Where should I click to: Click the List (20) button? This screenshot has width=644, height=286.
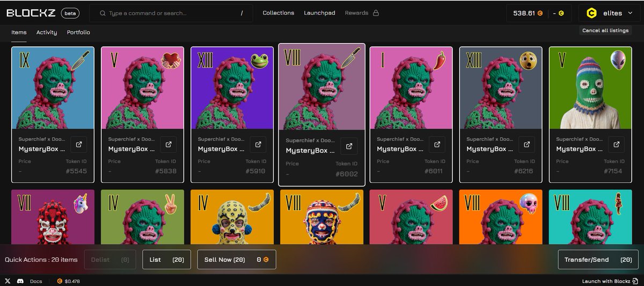point(167,260)
